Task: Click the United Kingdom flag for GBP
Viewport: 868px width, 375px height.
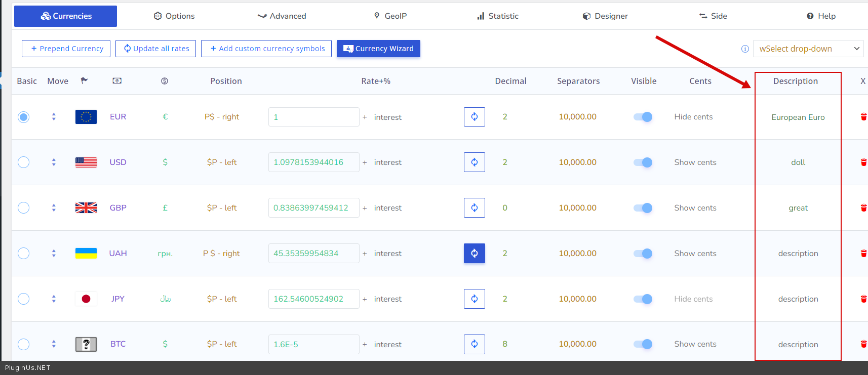Action: pyautogui.click(x=86, y=207)
